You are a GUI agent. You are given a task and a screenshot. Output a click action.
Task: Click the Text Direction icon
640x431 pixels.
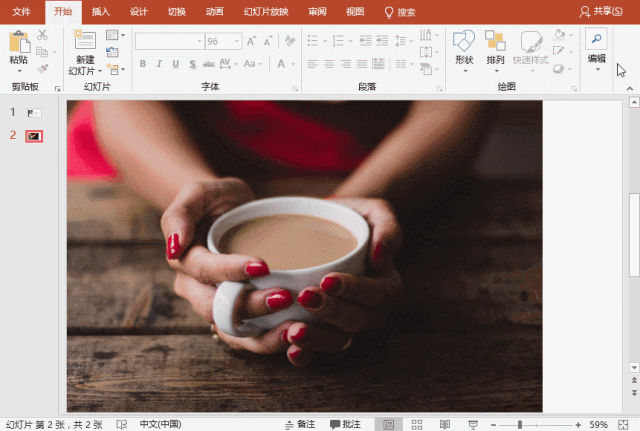coord(425,35)
